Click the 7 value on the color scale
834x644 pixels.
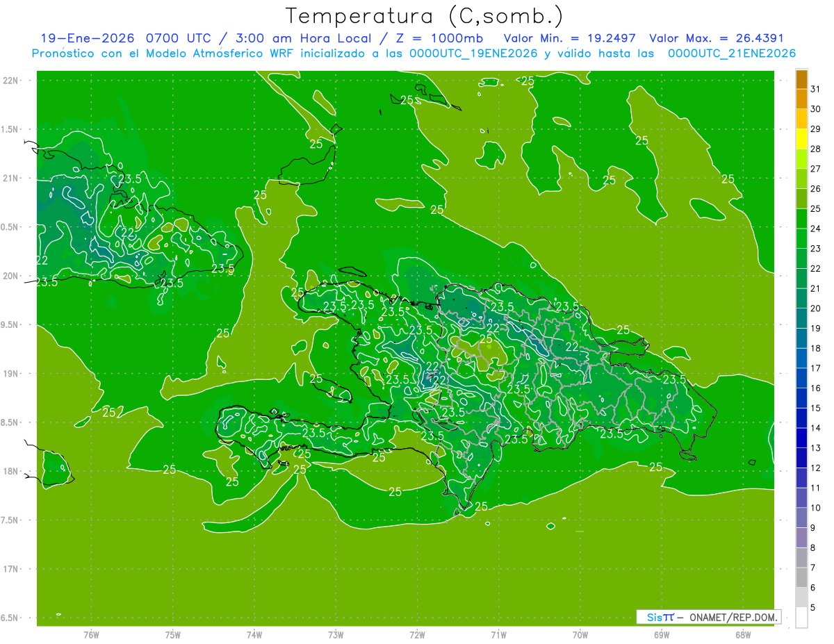click(x=813, y=568)
